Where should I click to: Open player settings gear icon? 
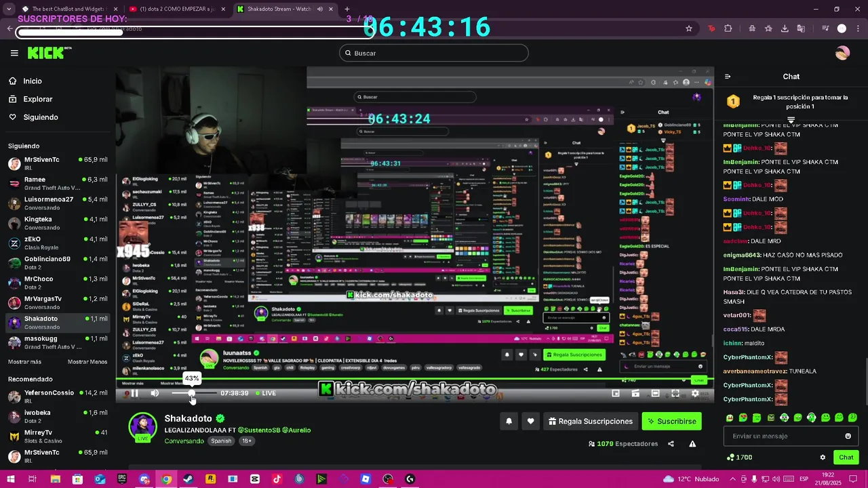coord(695,393)
